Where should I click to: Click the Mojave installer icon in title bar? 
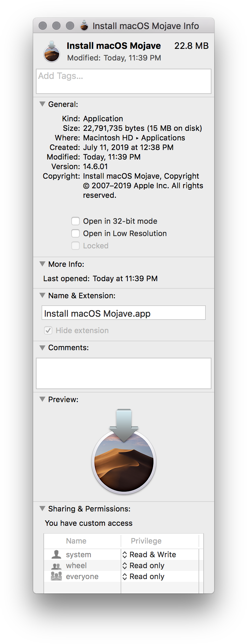(84, 26)
